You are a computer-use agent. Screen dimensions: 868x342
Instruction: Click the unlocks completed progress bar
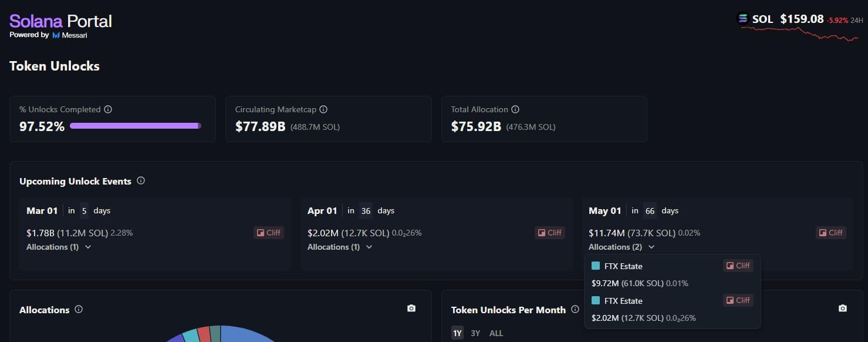point(135,126)
